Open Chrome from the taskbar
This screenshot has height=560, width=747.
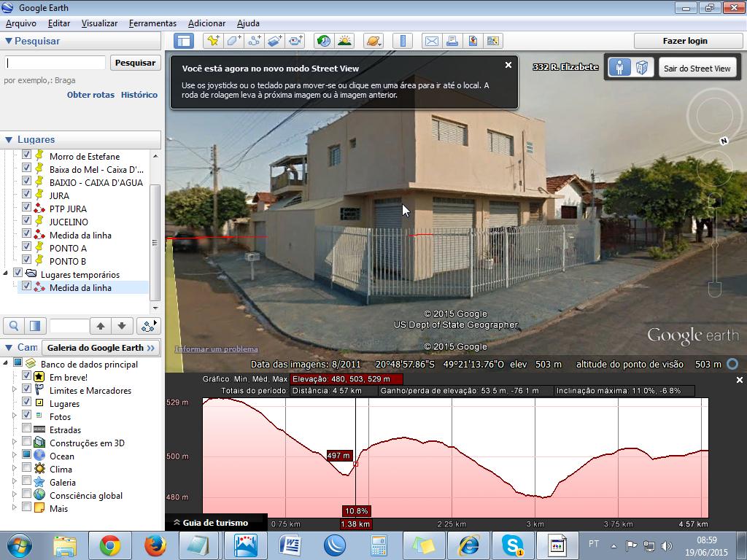(x=110, y=545)
